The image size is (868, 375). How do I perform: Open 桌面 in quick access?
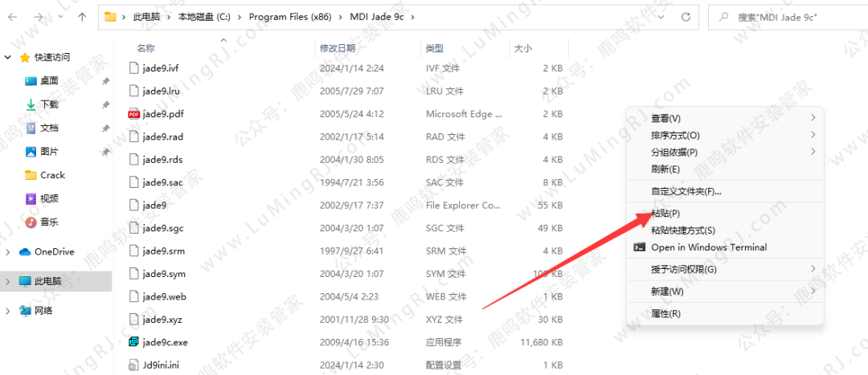(x=49, y=81)
